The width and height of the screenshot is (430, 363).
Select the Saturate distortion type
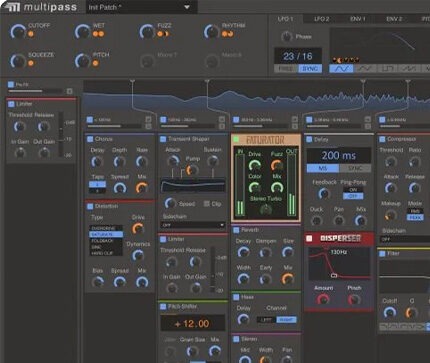[106, 234]
